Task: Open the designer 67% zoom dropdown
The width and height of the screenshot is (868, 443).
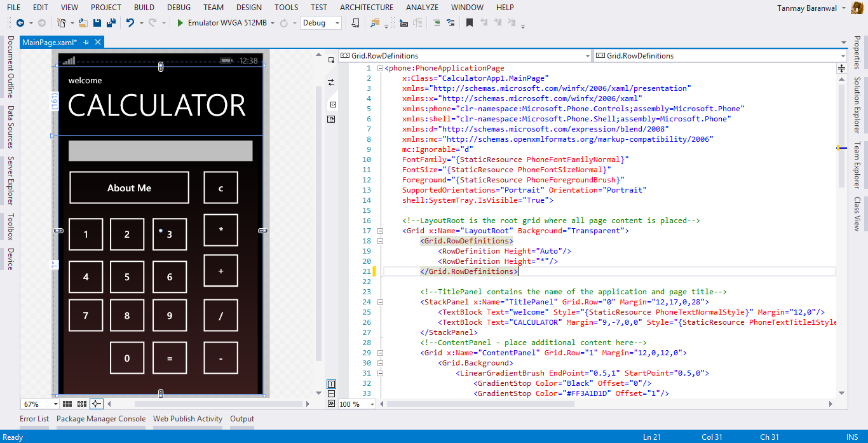Action: tap(56, 404)
